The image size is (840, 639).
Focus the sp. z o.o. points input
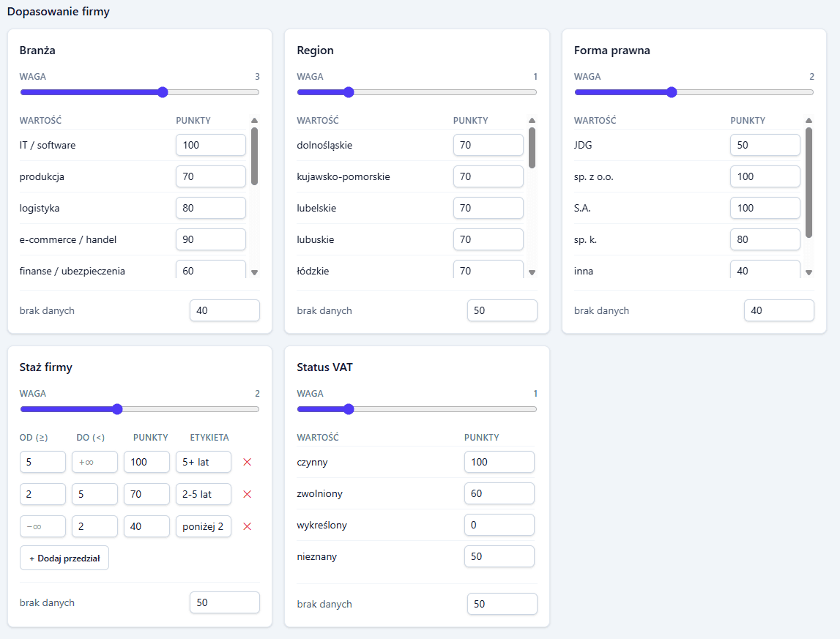(765, 176)
